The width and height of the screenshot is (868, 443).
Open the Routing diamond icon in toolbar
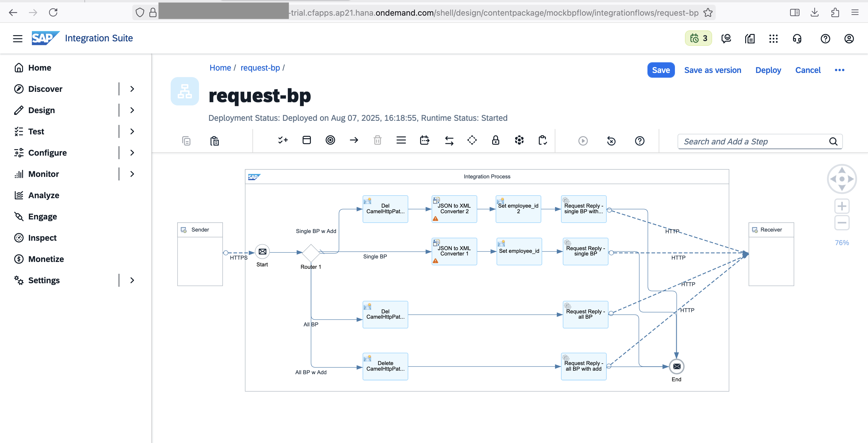[472, 140]
